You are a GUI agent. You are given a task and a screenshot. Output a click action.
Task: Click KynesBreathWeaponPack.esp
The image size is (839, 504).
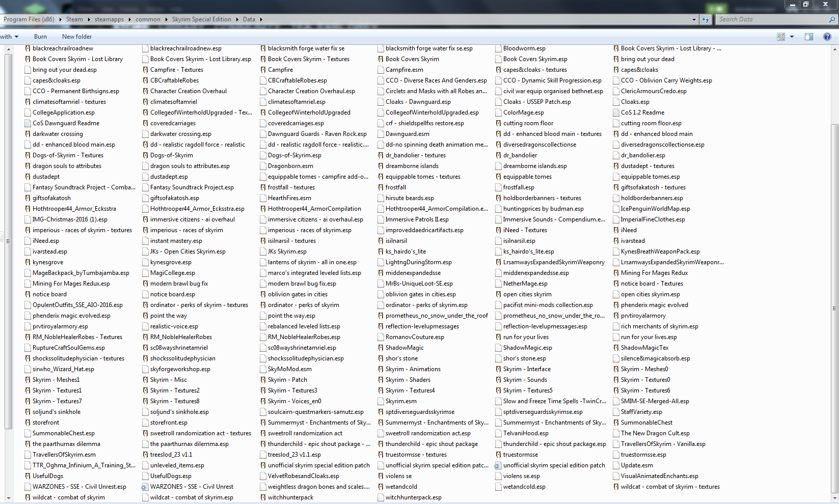(x=660, y=251)
